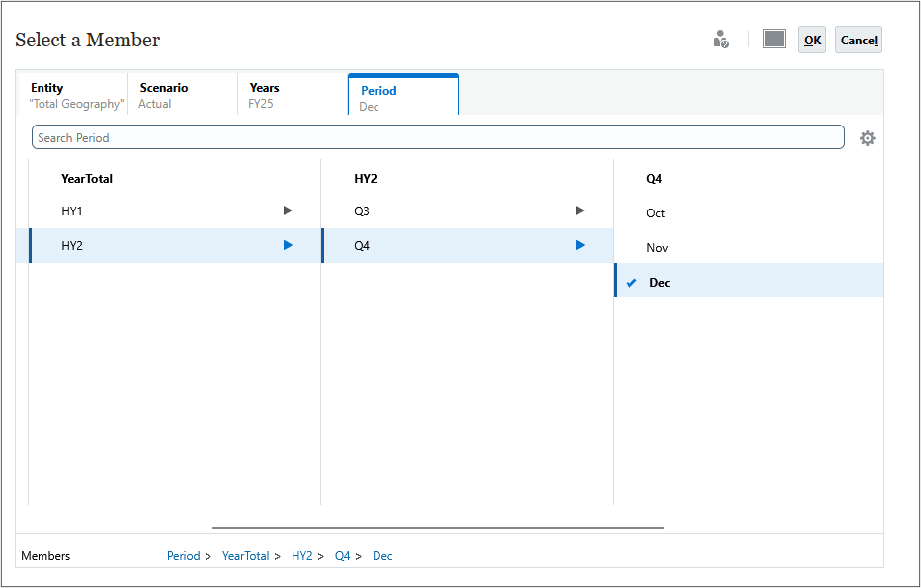
Task: Confirm selection with OK button
Action: (812, 40)
